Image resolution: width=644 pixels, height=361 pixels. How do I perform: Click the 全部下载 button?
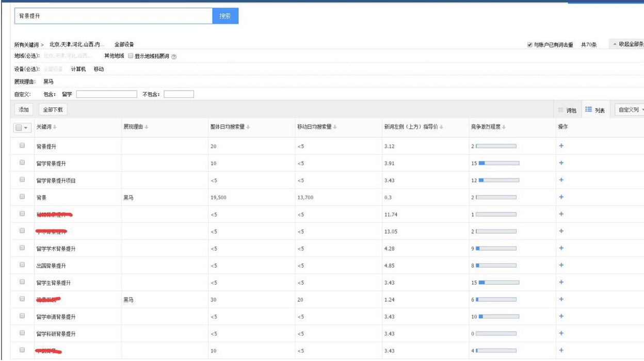[53, 109]
